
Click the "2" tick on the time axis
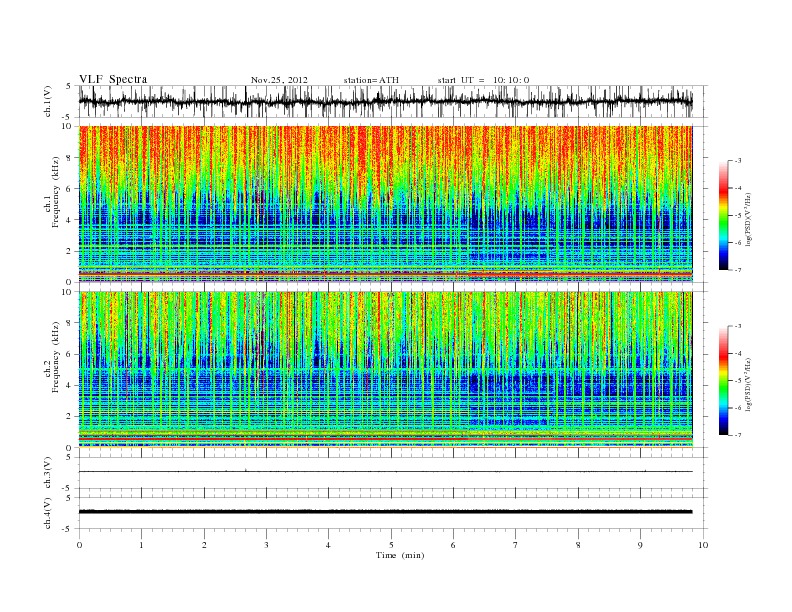(x=204, y=545)
